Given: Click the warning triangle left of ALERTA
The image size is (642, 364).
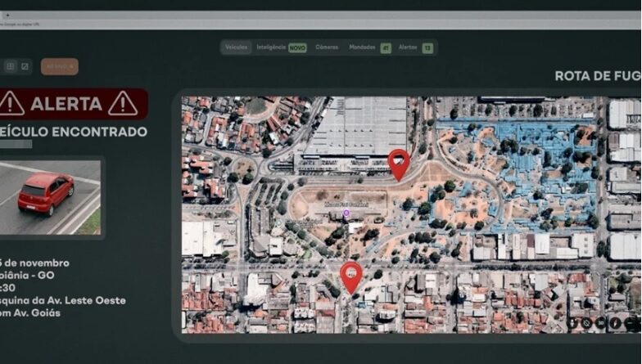Looking at the screenshot, I should [11, 104].
